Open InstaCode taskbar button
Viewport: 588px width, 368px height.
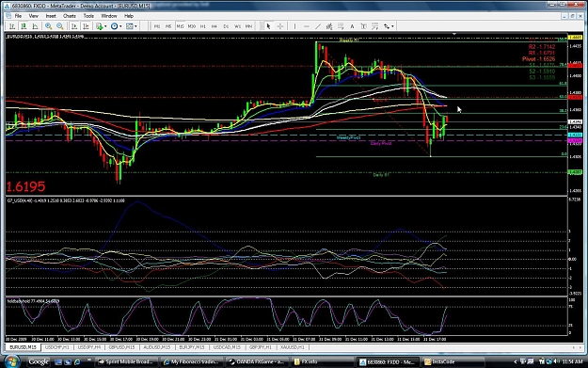point(453,362)
